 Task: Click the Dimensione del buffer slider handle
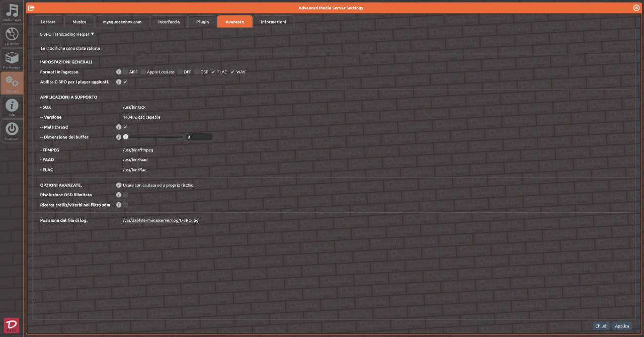[126, 137]
